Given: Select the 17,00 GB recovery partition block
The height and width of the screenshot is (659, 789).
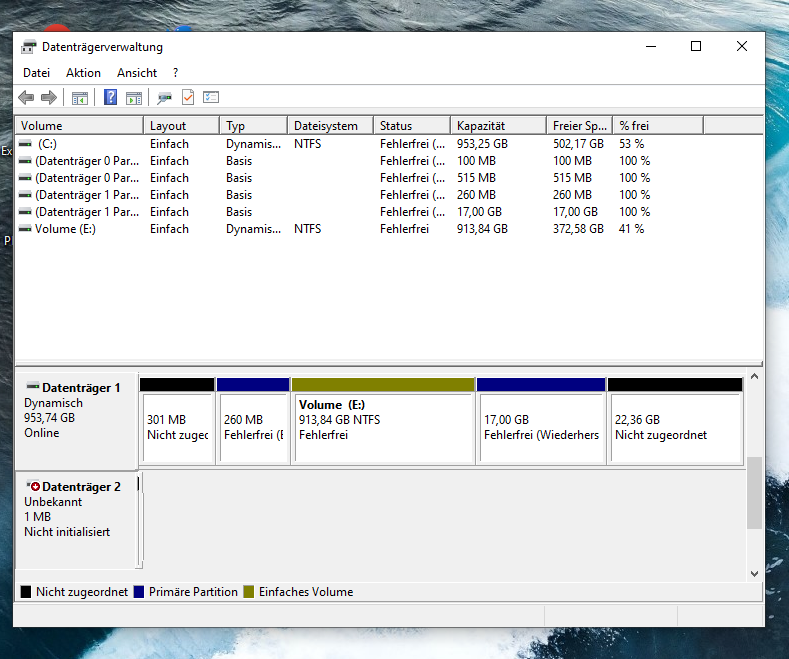Looking at the screenshot, I should 540,428.
